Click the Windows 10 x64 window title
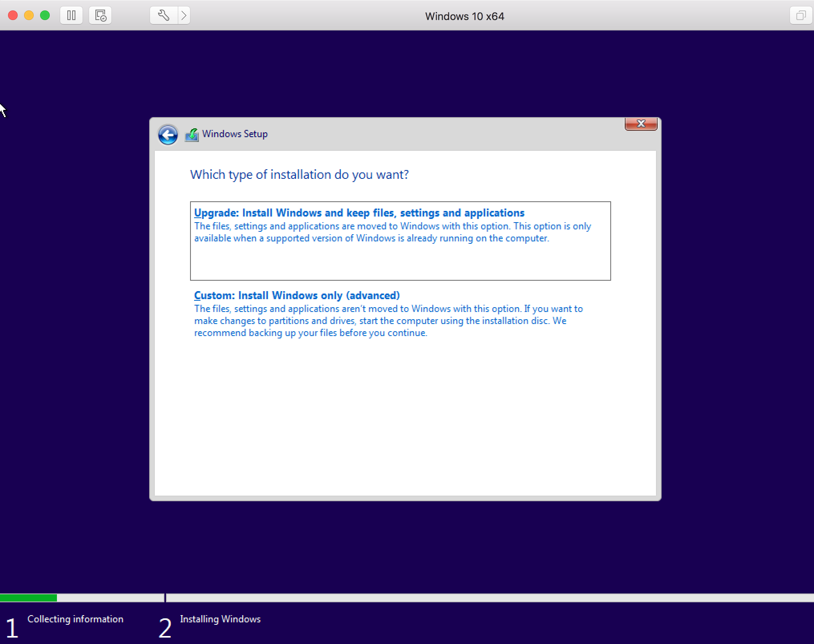The height and width of the screenshot is (644, 814). click(x=464, y=16)
